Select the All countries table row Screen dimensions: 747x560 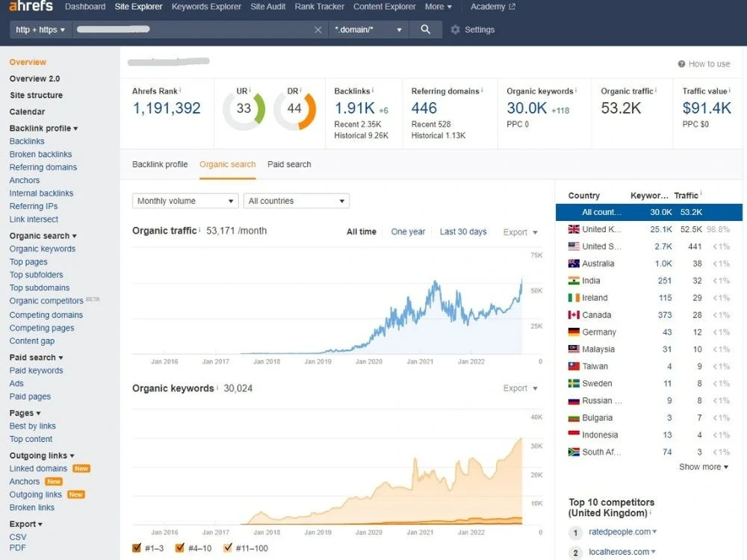(x=649, y=212)
